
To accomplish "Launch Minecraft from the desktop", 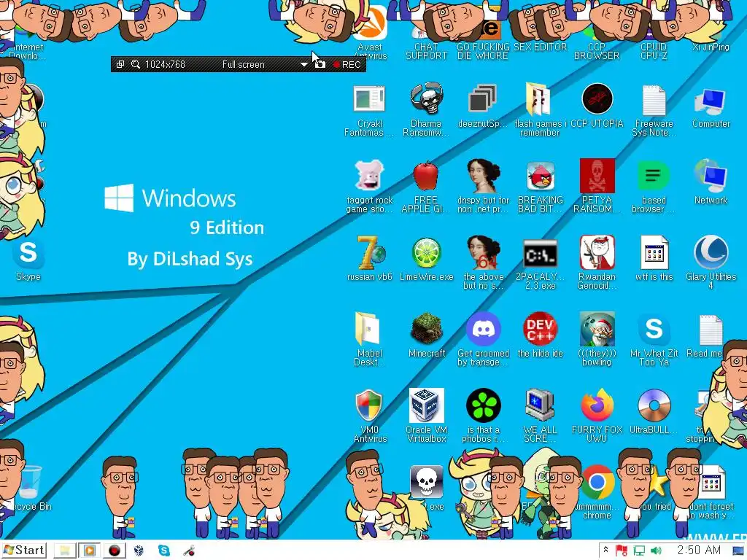I will coord(426,328).
